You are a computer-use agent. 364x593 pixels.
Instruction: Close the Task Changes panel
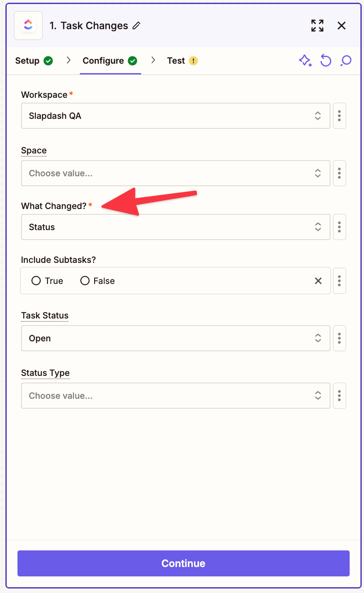342,26
